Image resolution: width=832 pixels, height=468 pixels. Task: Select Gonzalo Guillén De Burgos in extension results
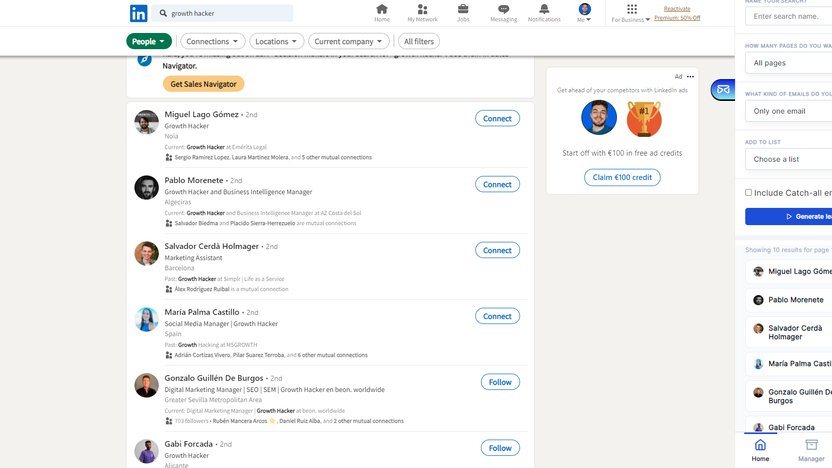click(x=789, y=396)
